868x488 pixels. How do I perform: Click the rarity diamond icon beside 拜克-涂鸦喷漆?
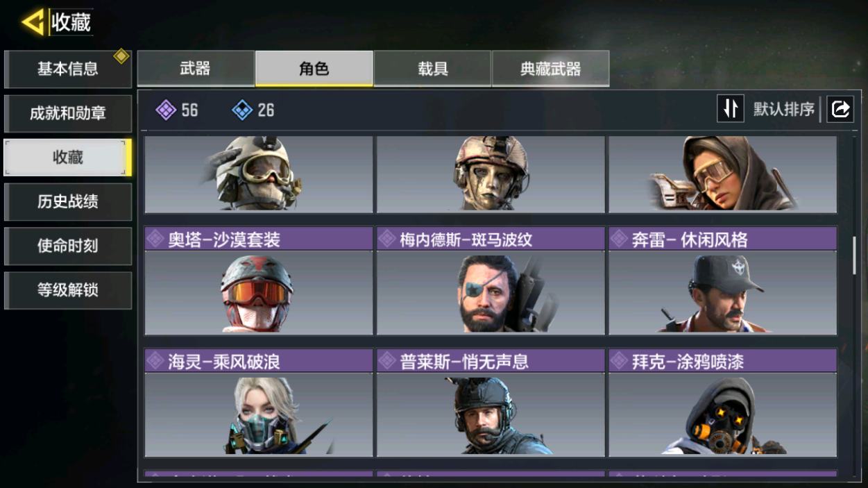coord(619,361)
